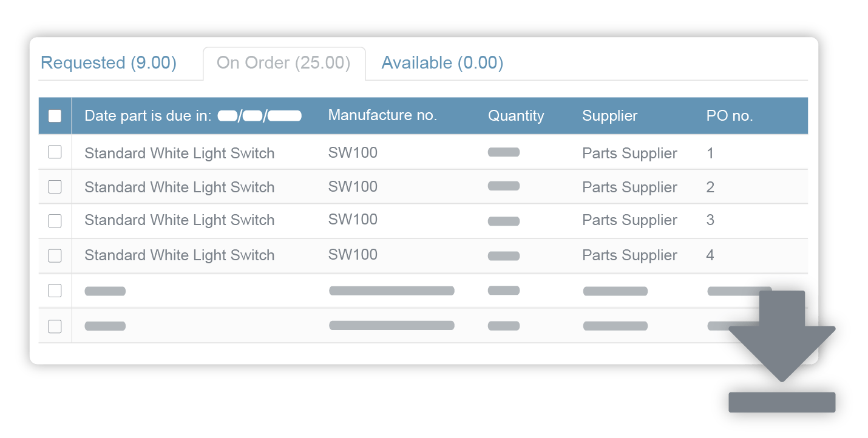
Task: Click PO number 4 cell
Action: coord(710,255)
